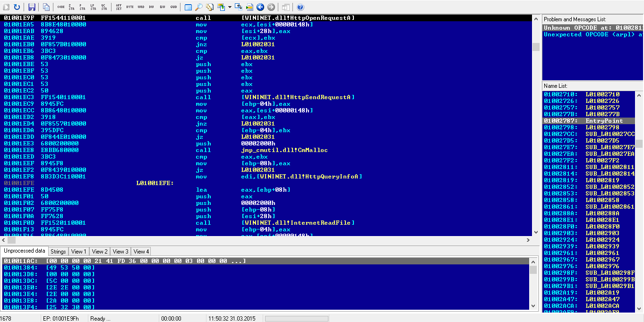Open the View 3 tab

(120, 252)
